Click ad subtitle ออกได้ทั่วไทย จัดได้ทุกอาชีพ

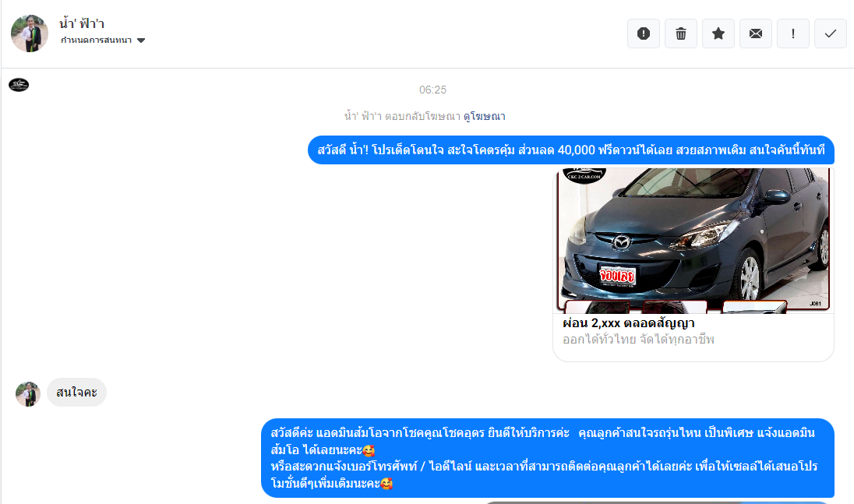(638, 340)
